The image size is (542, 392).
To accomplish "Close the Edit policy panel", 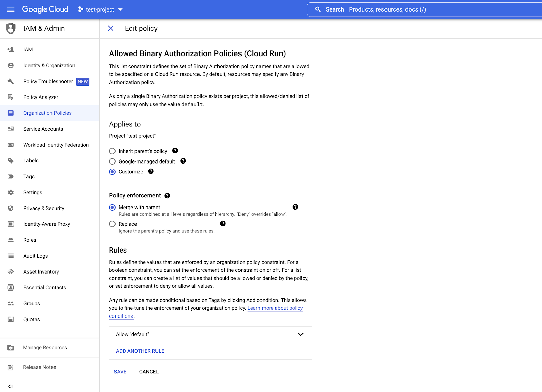I will coord(111,28).
